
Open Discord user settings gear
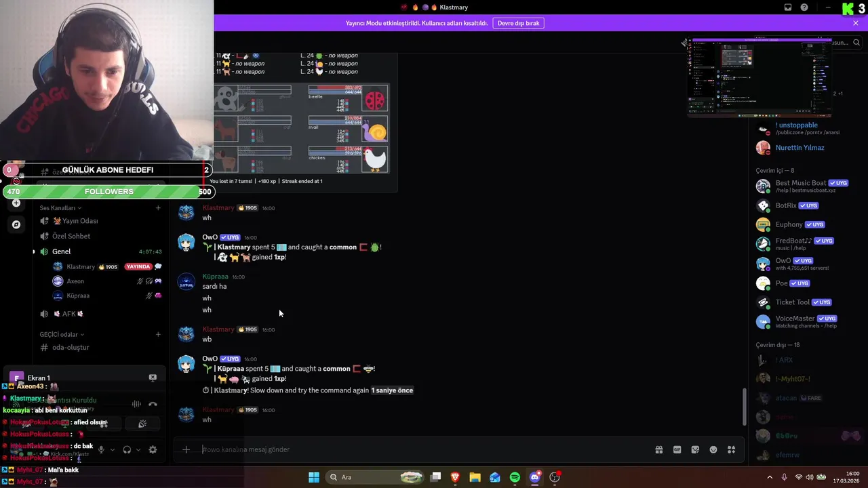point(153,449)
